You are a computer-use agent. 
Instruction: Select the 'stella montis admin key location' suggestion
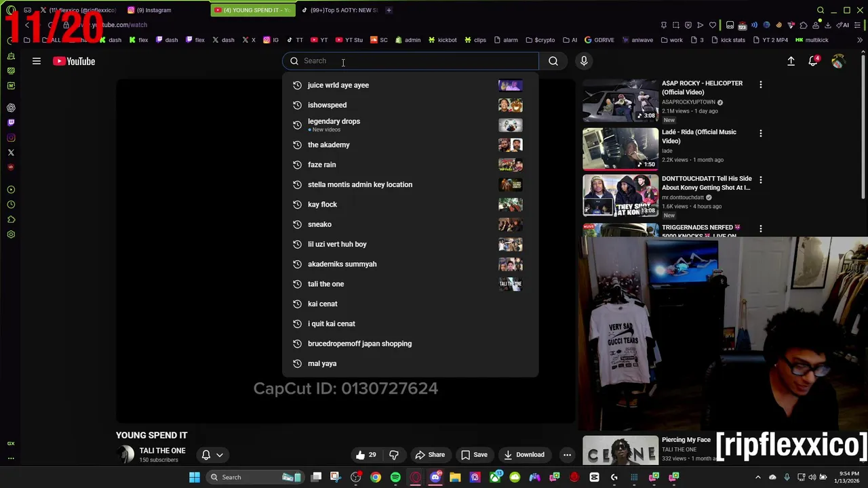coord(410,184)
